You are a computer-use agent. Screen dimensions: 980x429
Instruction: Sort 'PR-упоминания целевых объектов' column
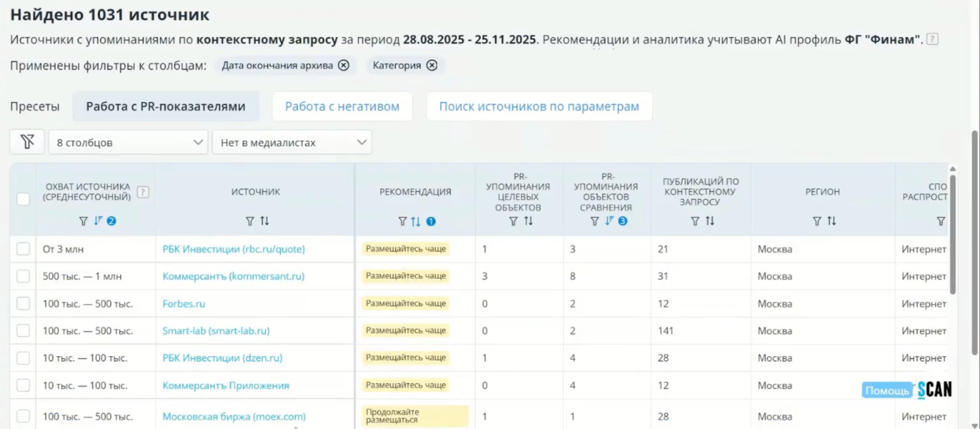click(x=528, y=221)
